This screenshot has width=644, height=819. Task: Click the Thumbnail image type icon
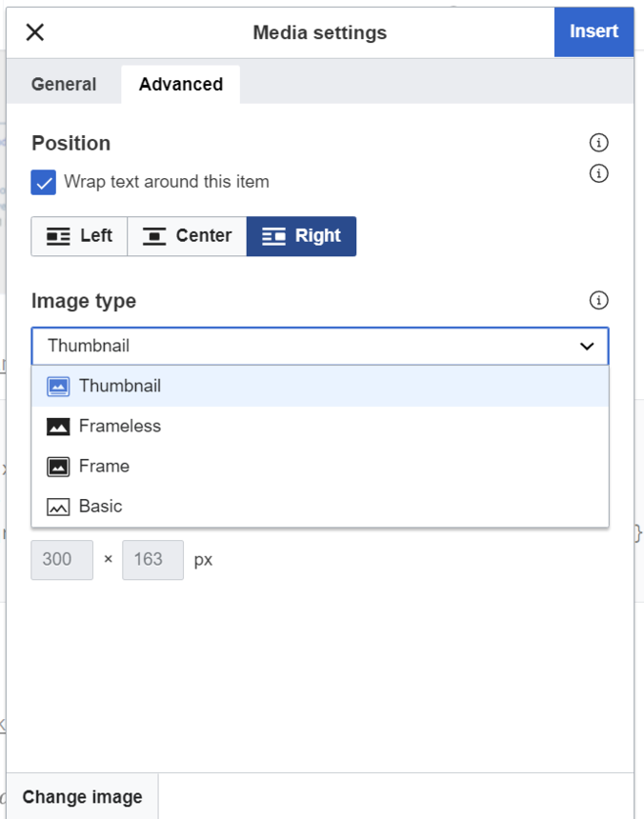57,386
